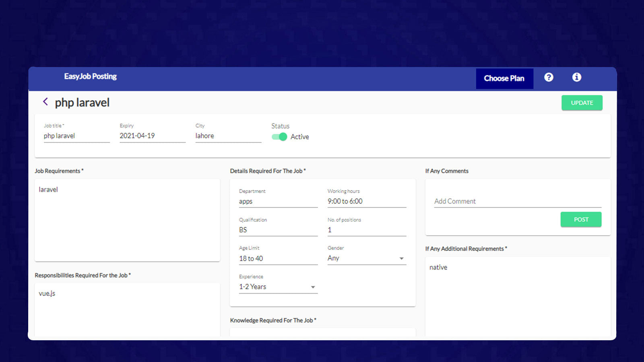Click the Working hours field
644x362 pixels.
(x=366, y=202)
